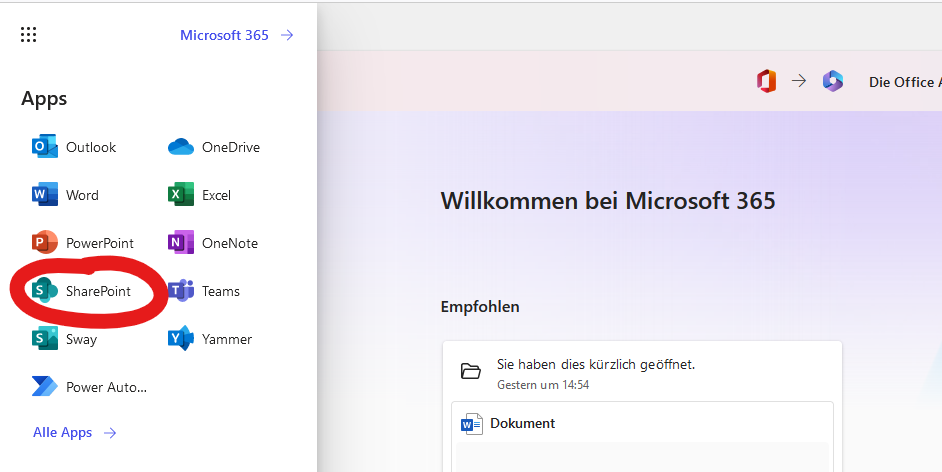The image size is (942, 472).
Task: Click the Office logo in banner
Action: (766, 82)
